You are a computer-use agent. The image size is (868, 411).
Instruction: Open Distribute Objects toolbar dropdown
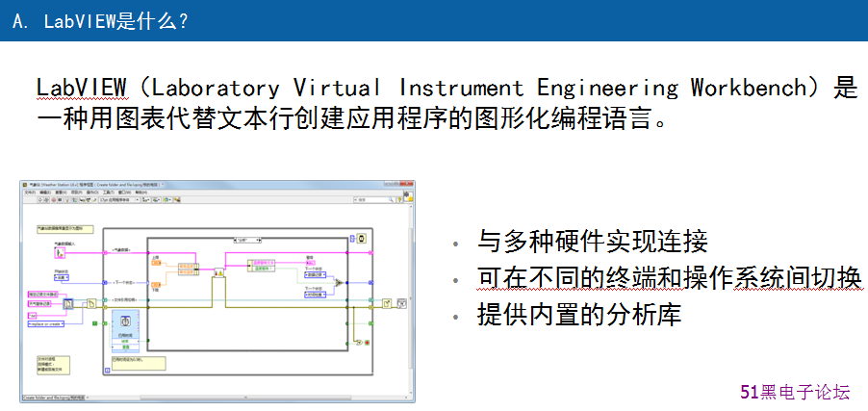(x=156, y=200)
